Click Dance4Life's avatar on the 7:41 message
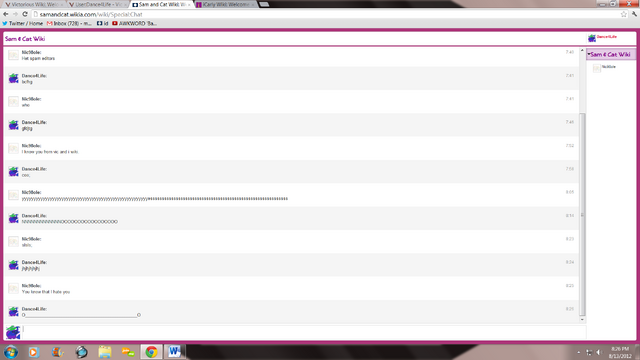Viewport: 640px width, 360px height. [x=13, y=78]
